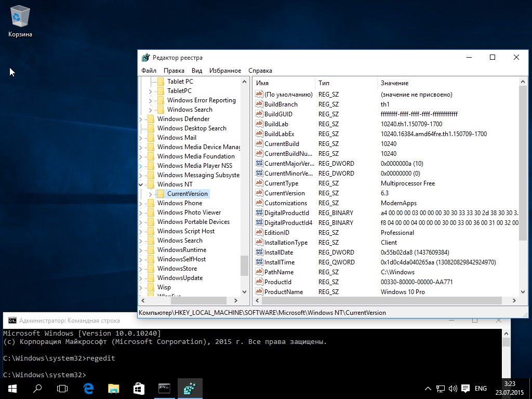Open taskbar Search magnifier
The image size is (532, 399).
(37, 389)
